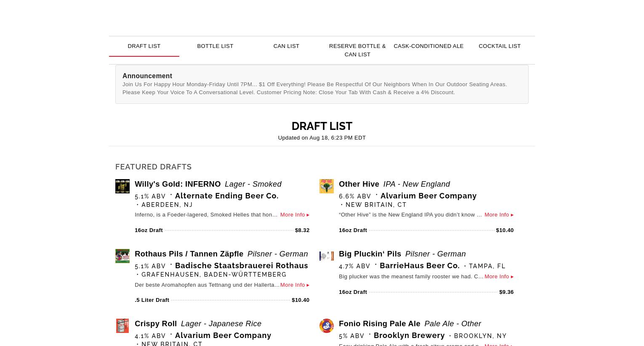Click the Pale Ale - Other style label
This screenshot has width=644, height=346.
[453, 324]
